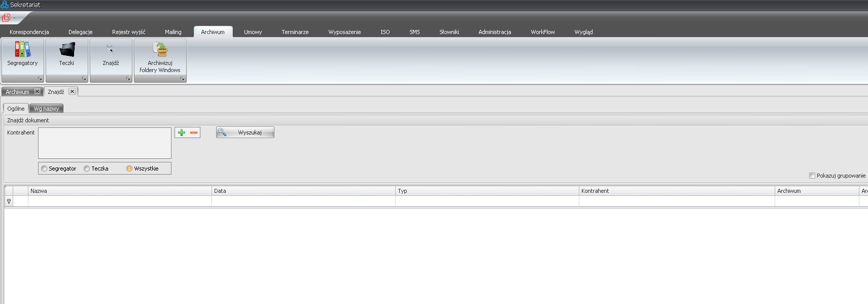Open the quick access toolbar dropdown arrow
This screenshot has height=304, width=868.
pyautogui.click(x=14, y=18)
